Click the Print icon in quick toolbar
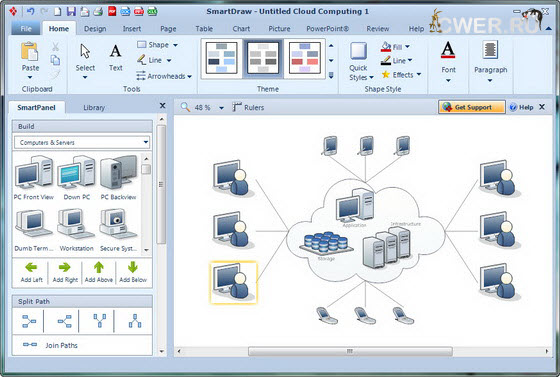 click(98, 11)
